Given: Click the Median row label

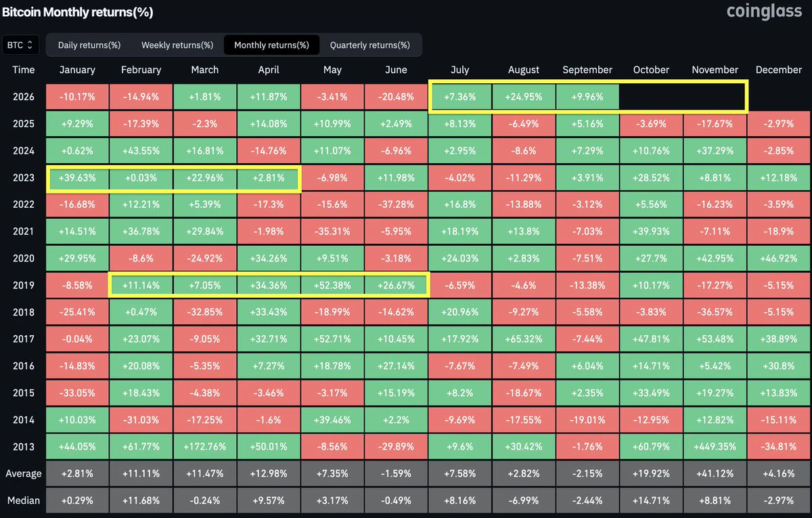Looking at the screenshot, I should pyautogui.click(x=23, y=500).
